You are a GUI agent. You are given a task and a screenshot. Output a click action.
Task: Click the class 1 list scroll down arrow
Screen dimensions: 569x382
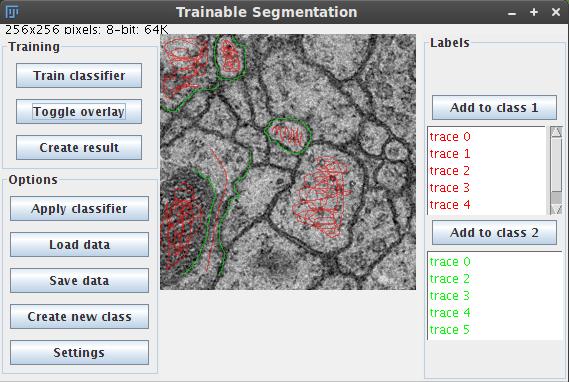556,209
